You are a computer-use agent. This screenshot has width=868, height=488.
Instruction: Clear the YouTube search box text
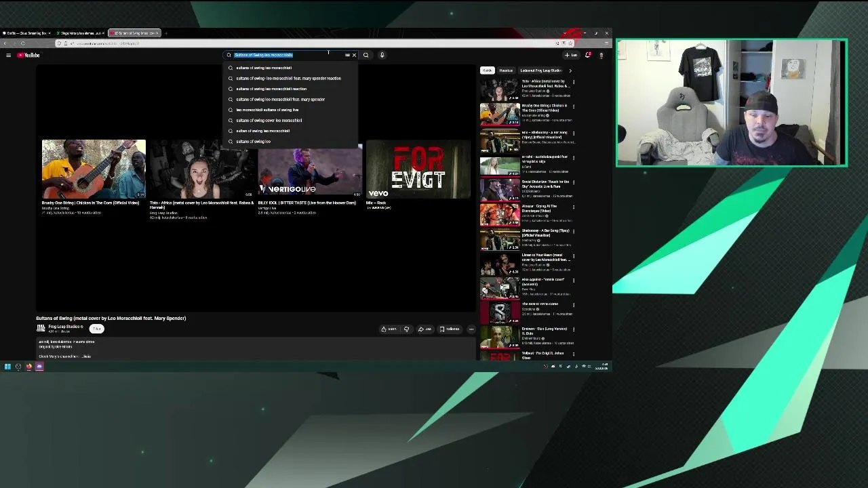[x=354, y=55]
